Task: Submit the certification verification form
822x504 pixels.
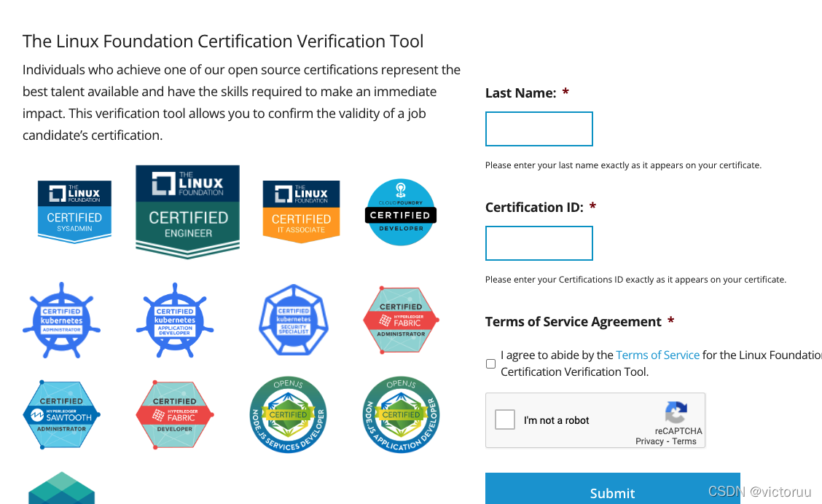Action: (x=612, y=489)
